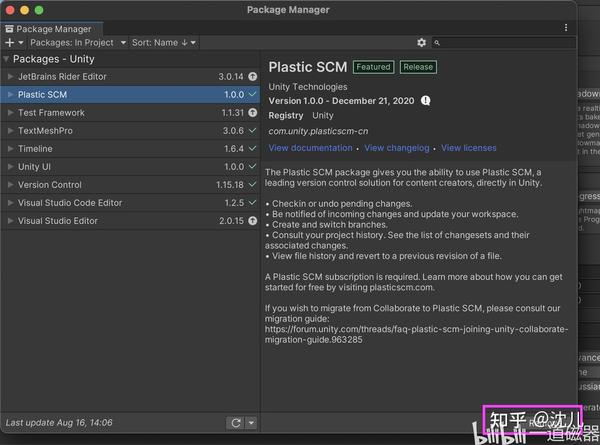This screenshot has width=600, height=445.
Task: Open dropdown arrow beside refresh button
Action: (x=251, y=423)
